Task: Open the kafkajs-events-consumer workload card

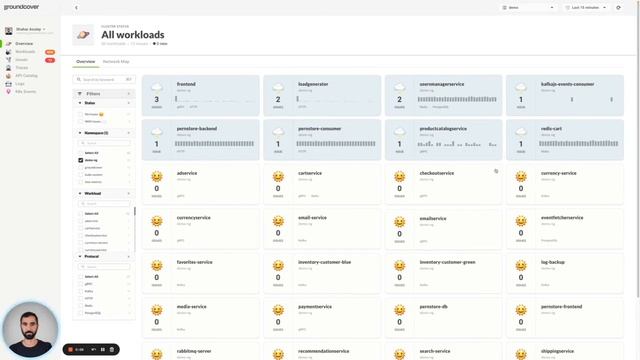Action: pyautogui.click(x=565, y=95)
